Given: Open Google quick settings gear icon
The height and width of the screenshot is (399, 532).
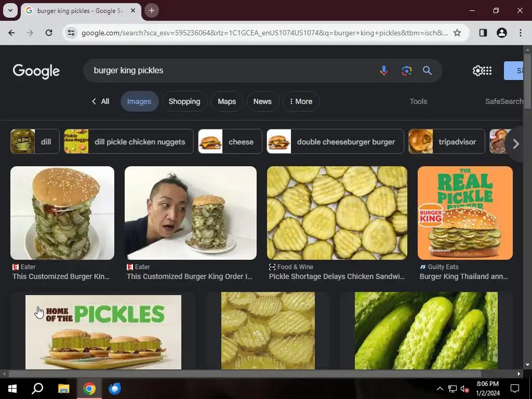Looking at the screenshot, I should (477, 71).
